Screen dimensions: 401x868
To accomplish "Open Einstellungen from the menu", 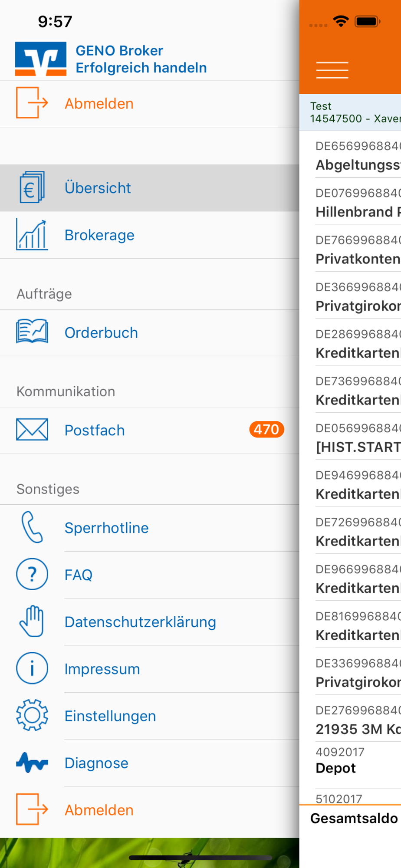I will pyautogui.click(x=150, y=716).
